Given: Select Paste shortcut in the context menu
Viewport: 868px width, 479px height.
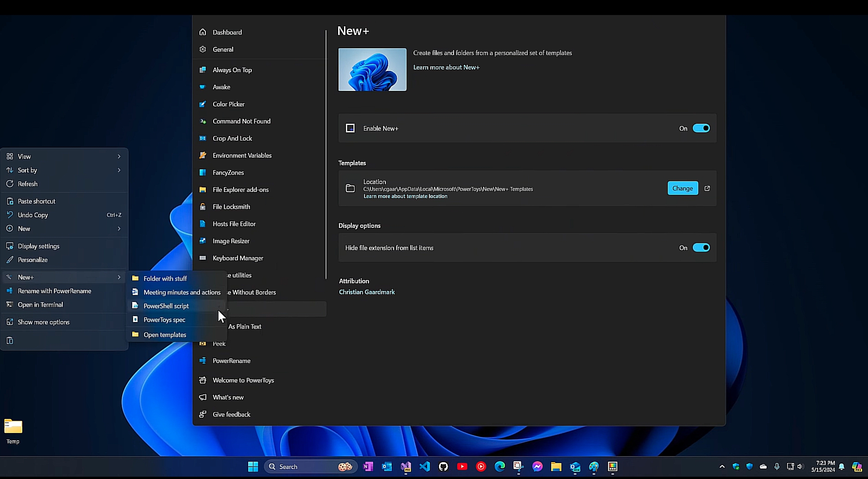Looking at the screenshot, I should (64, 201).
